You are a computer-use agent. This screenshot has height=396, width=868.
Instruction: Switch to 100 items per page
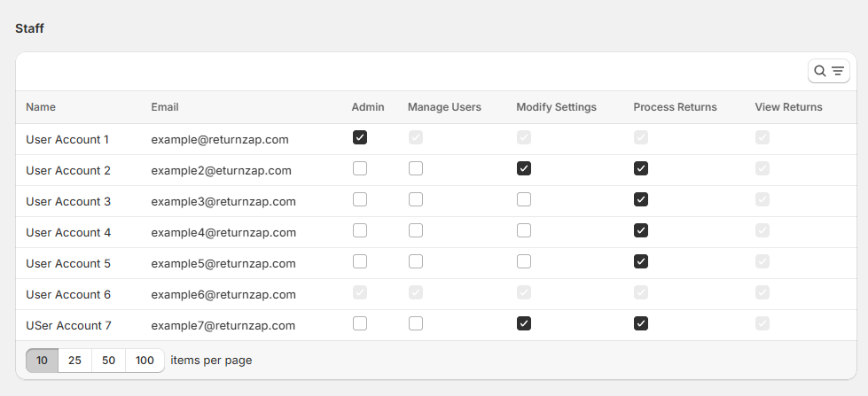pos(145,361)
